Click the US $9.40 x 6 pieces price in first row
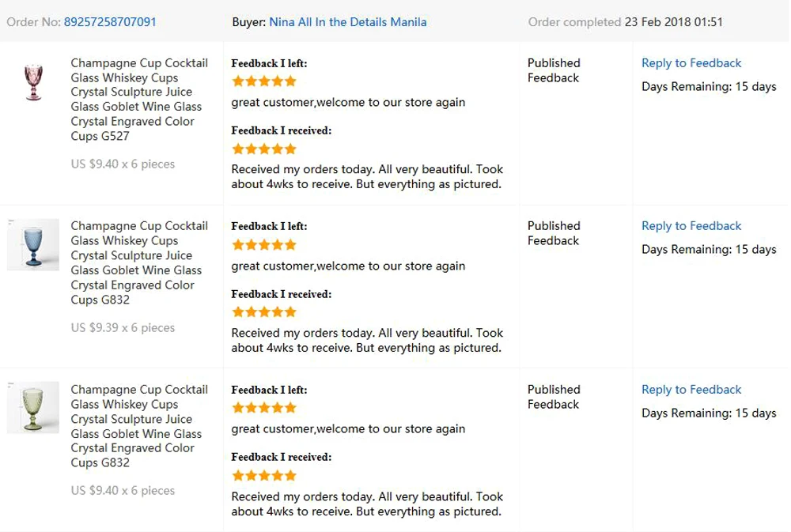This screenshot has height=532, width=791. coord(123,164)
